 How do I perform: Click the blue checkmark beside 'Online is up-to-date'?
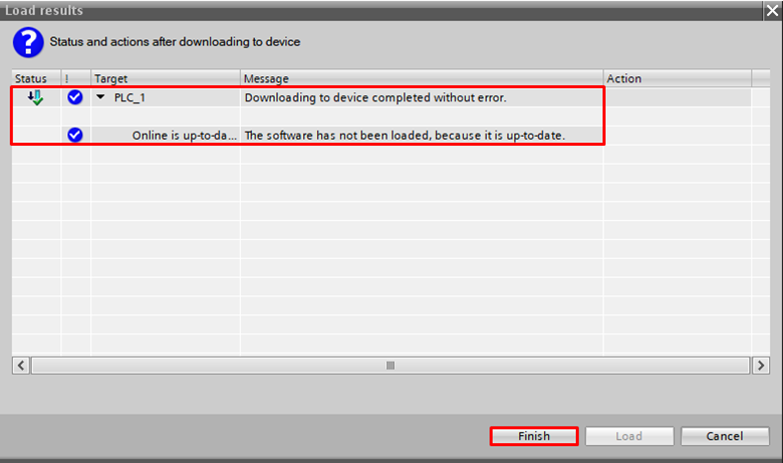pos(75,135)
